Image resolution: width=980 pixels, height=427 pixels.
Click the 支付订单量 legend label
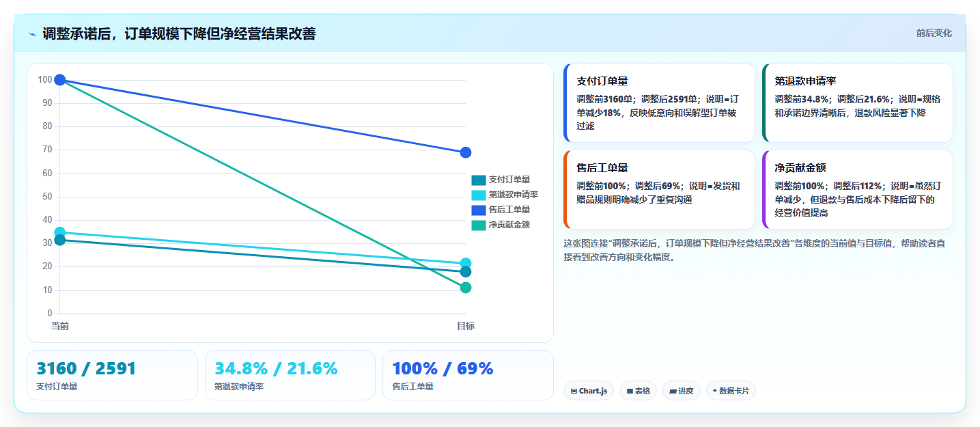coord(509,180)
